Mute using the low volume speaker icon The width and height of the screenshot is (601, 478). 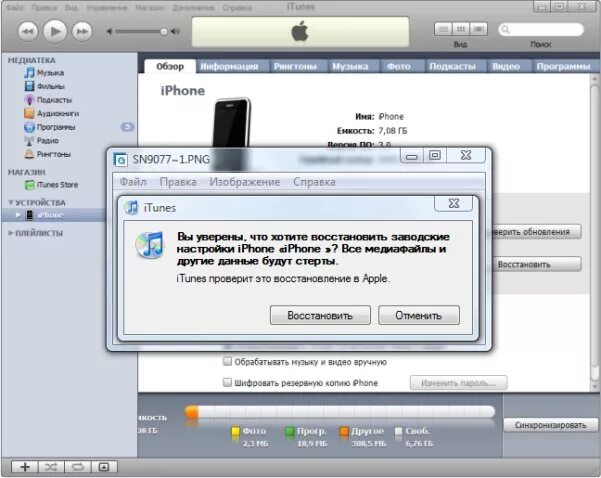pos(109,31)
